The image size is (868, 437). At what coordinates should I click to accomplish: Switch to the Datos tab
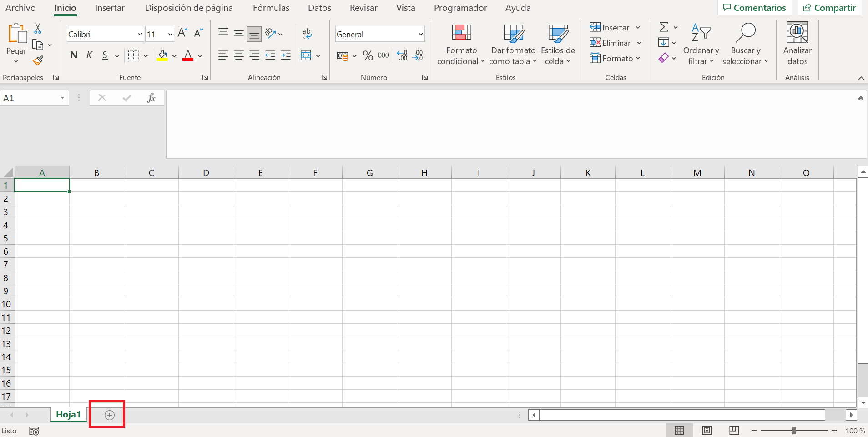(x=319, y=8)
